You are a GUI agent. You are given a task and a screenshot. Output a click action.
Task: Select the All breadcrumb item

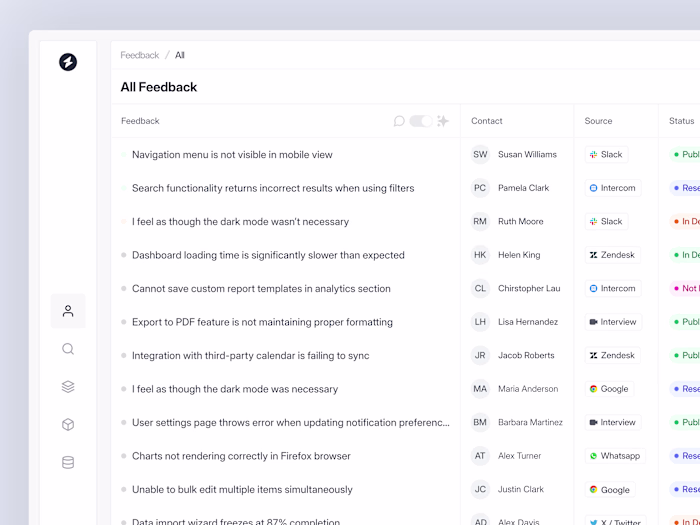pos(180,55)
